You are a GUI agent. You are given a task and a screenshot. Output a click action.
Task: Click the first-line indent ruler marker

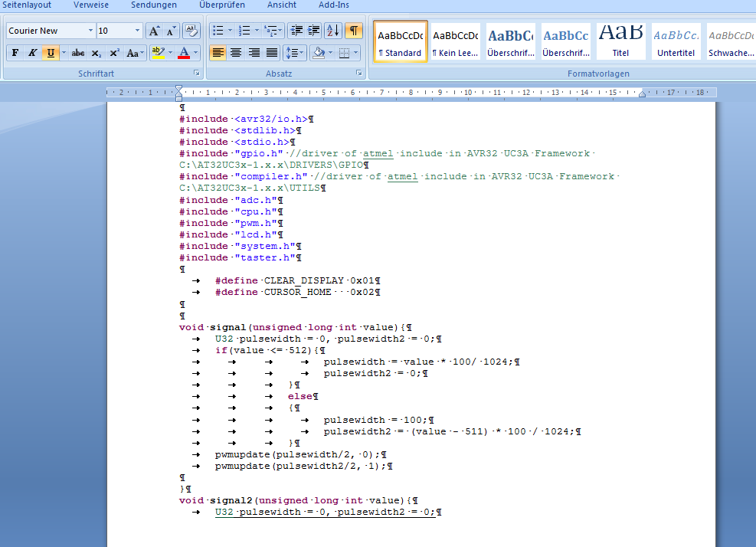pyautogui.click(x=179, y=88)
